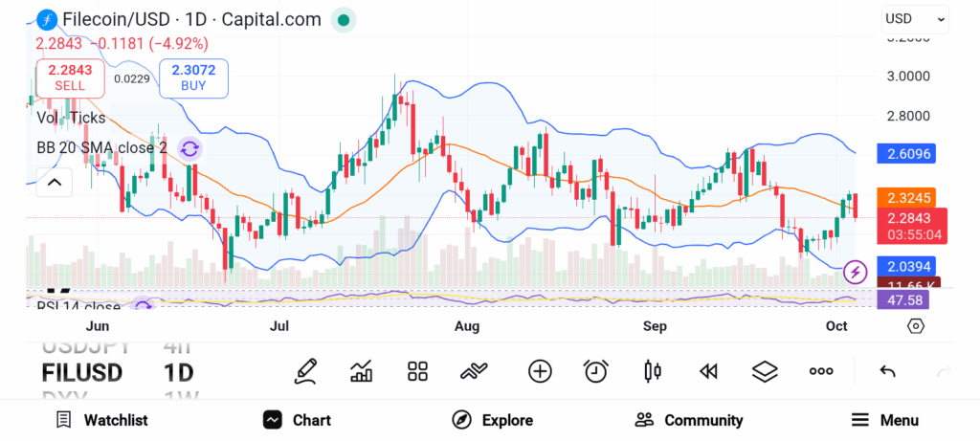
Task: Open the four-squares layout grid icon
Action: pos(417,371)
